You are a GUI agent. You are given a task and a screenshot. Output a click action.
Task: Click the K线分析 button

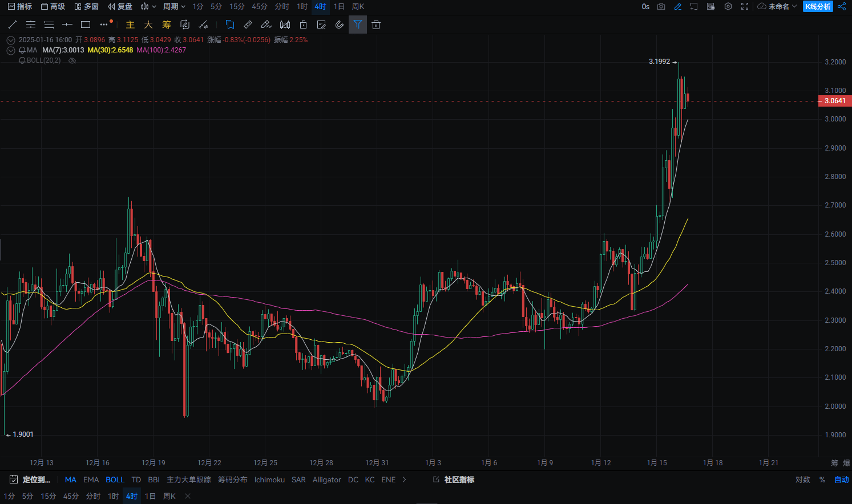coord(817,6)
